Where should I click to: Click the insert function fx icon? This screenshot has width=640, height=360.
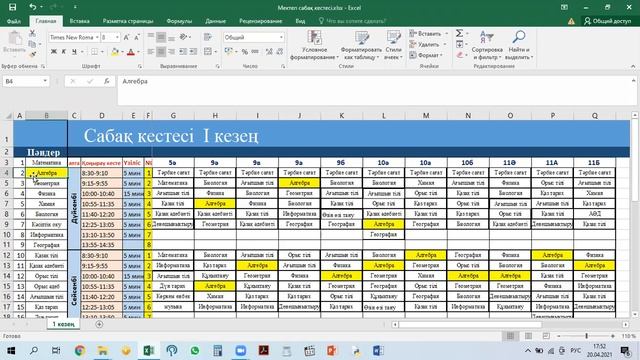107,81
